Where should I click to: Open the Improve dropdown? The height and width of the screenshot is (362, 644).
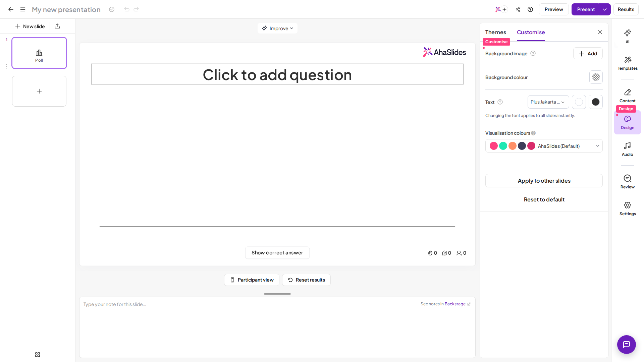click(277, 28)
